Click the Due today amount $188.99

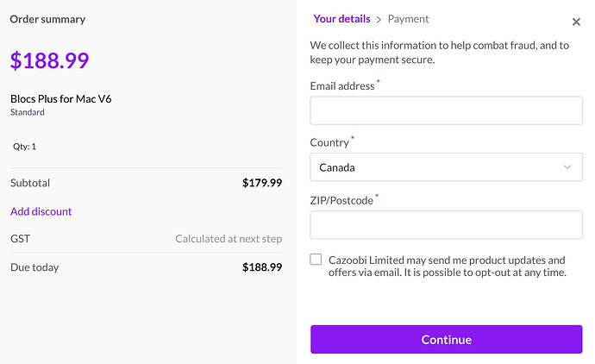[262, 267]
